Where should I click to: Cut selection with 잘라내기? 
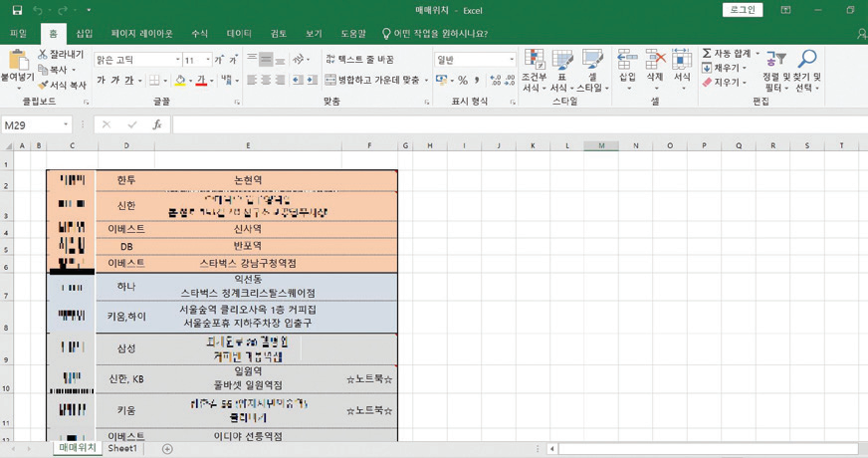(61, 55)
